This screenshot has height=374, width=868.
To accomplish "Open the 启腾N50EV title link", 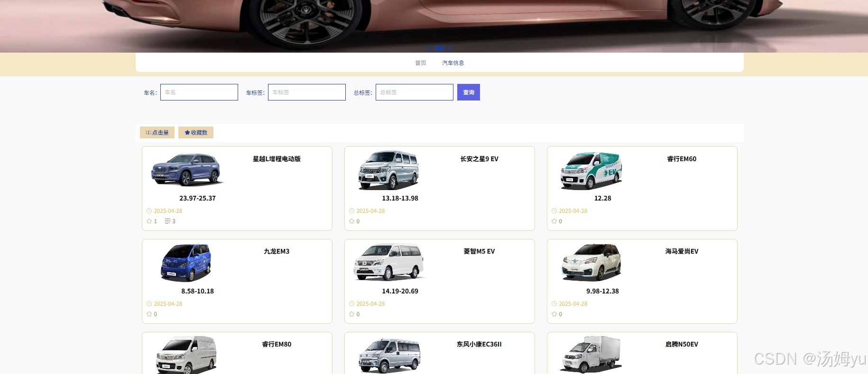I will [682, 344].
